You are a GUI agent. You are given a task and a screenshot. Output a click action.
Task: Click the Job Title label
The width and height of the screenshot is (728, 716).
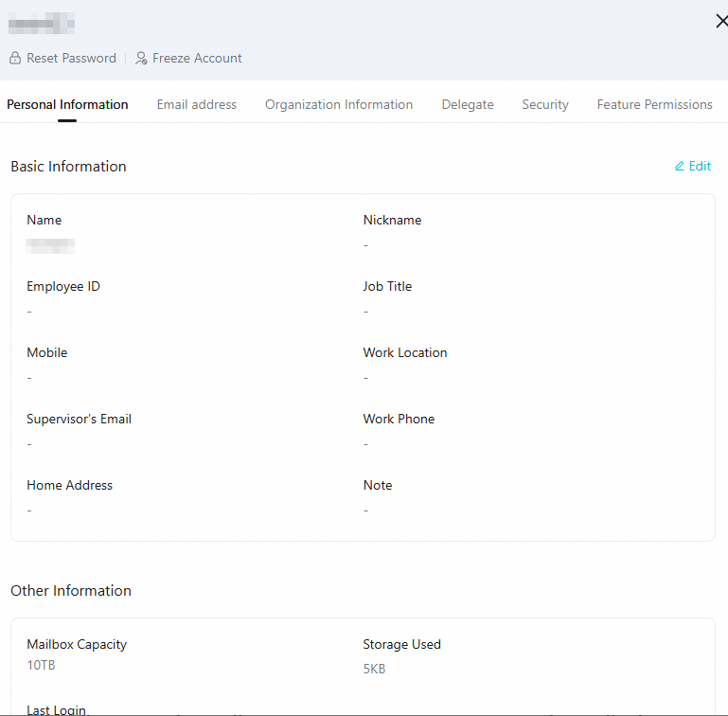(x=387, y=286)
